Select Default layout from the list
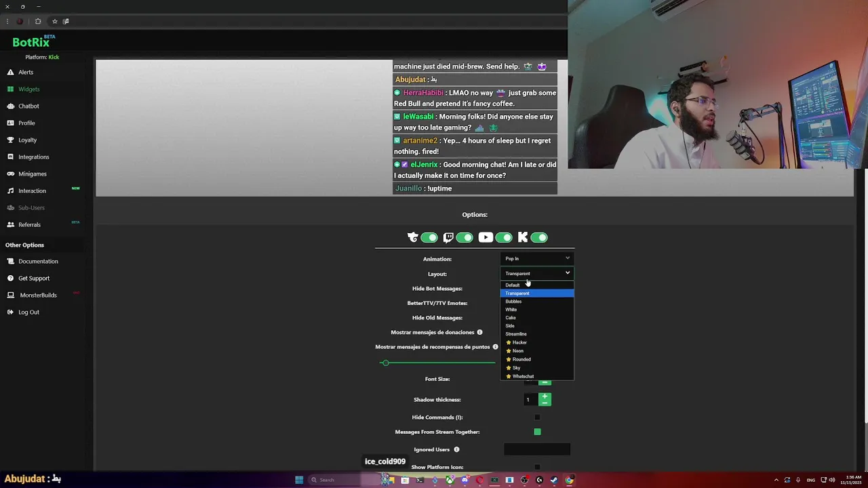 pyautogui.click(x=537, y=285)
